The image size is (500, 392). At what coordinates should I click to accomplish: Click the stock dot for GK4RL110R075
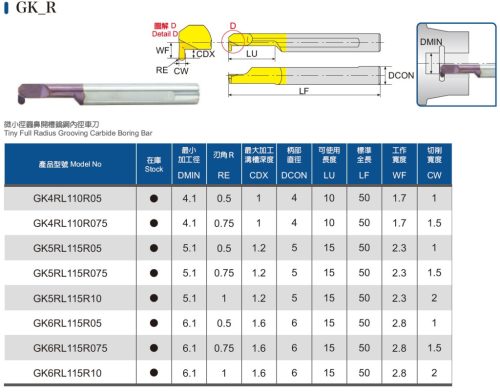pos(154,223)
